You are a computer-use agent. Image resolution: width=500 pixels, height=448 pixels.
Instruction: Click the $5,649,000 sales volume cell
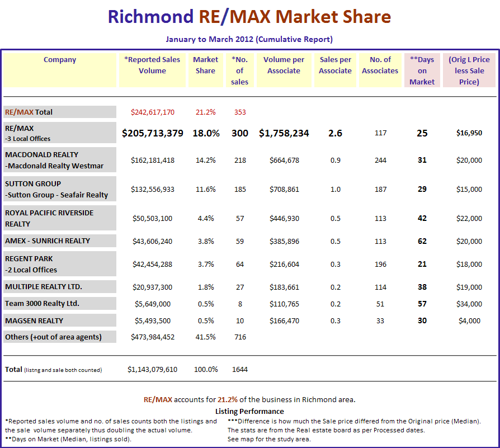(x=153, y=304)
